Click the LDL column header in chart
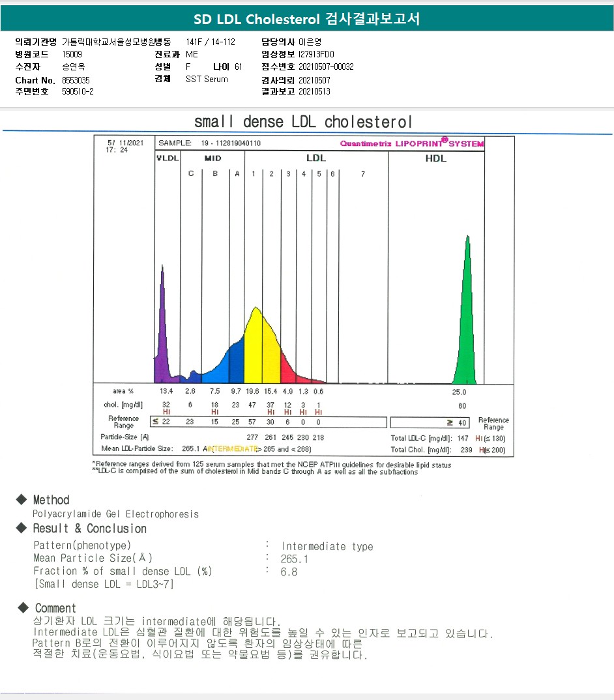The height and width of the screenshot is (700, 614). click(316, 158)
